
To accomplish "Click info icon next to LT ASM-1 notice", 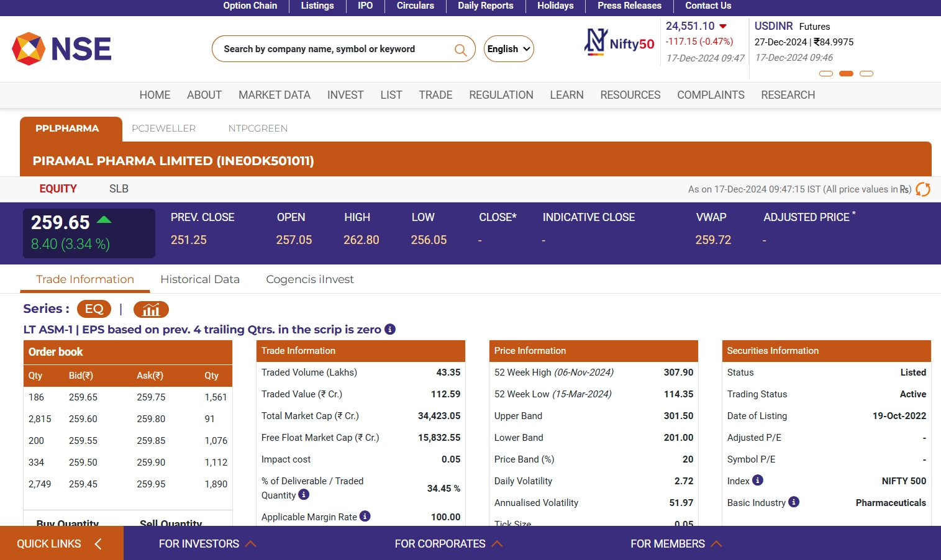I will tap(390, 329).
